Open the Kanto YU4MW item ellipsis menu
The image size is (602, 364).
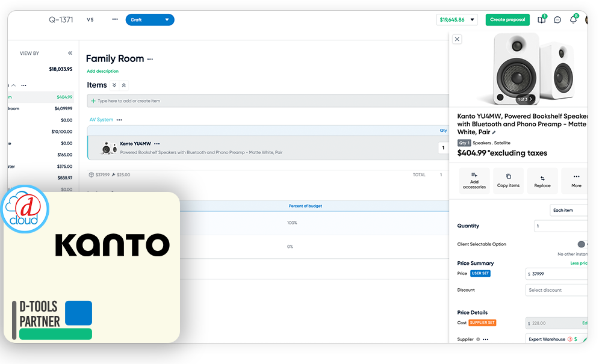tap(157, 144)
